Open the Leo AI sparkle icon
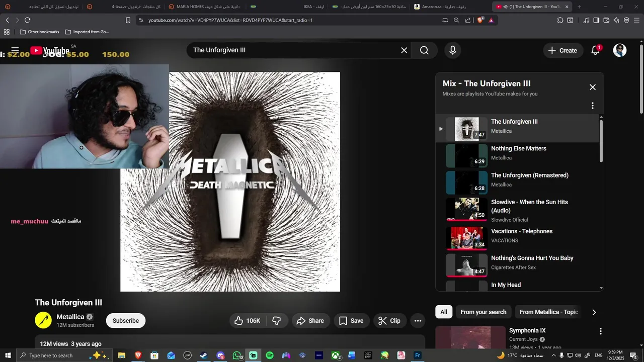 (x=616, y=20)
